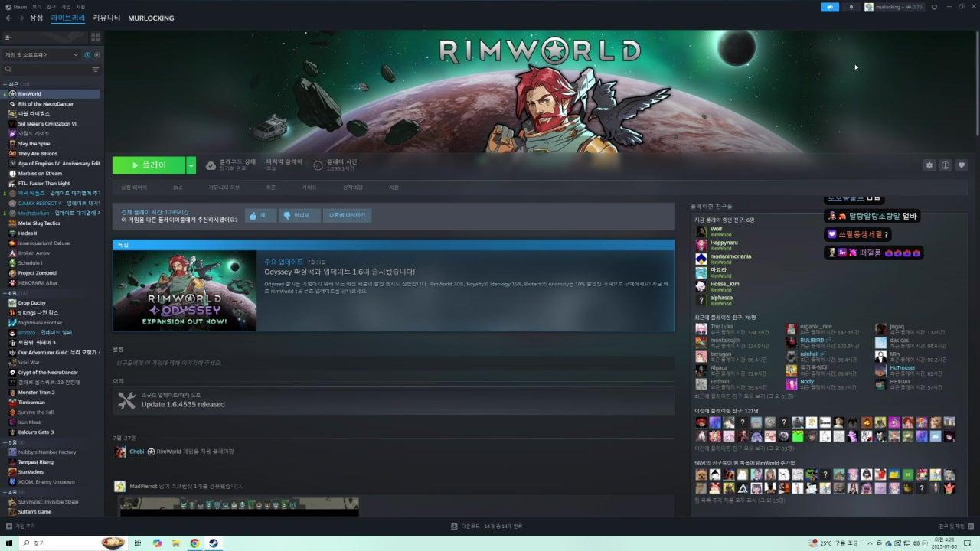This screenshot has height=551, width=980.
Task: Expand the 게임 및 소프트웨어 filter dropdown
Action: [41, 55]
